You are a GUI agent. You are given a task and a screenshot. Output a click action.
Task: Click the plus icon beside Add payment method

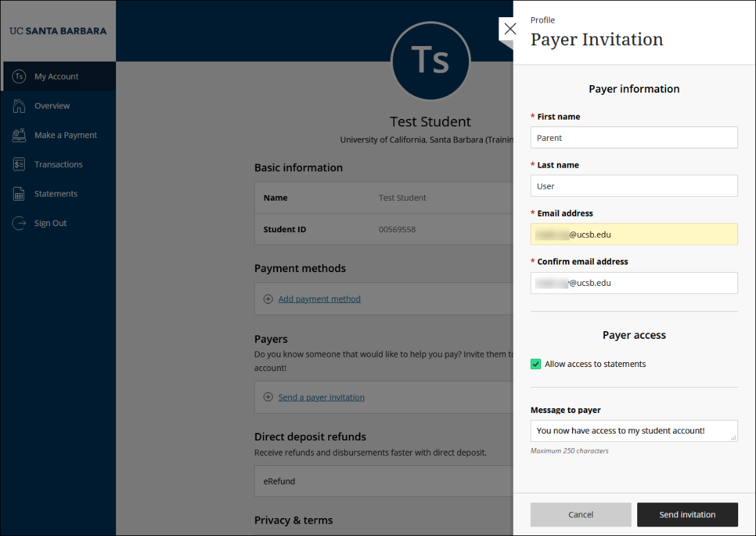(268, 299)
